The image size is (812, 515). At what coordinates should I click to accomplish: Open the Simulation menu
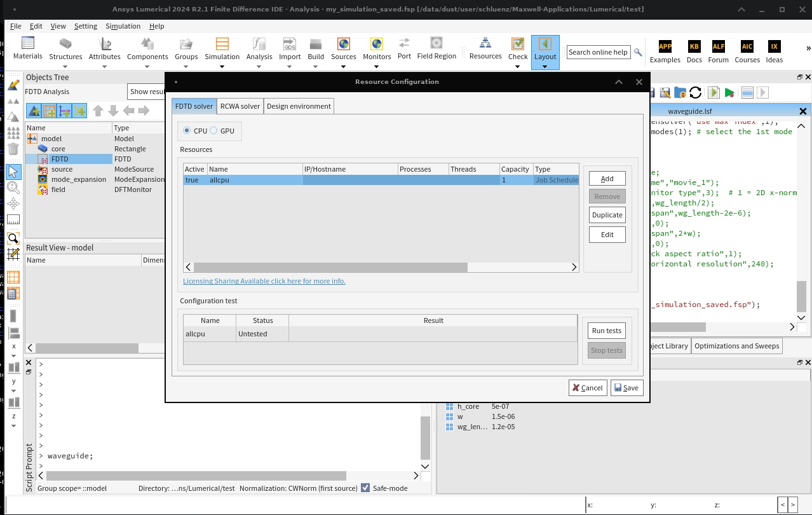tap(123, 26)
